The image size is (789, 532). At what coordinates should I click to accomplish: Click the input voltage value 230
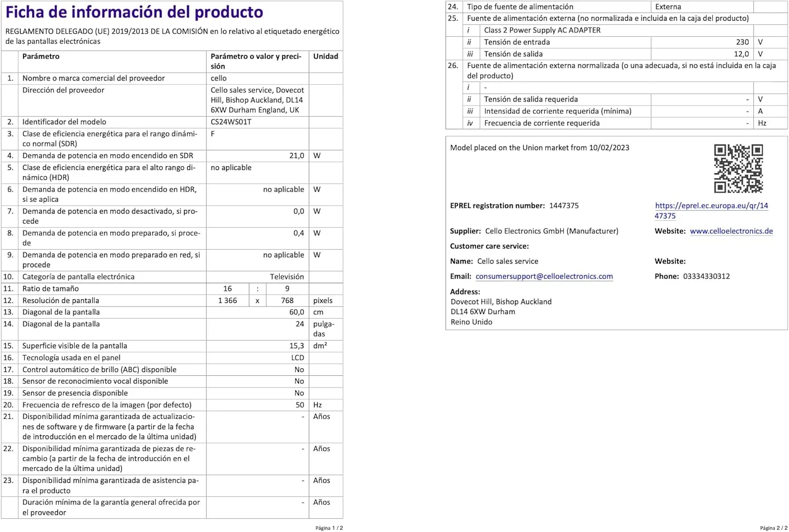tap(742, 42)
